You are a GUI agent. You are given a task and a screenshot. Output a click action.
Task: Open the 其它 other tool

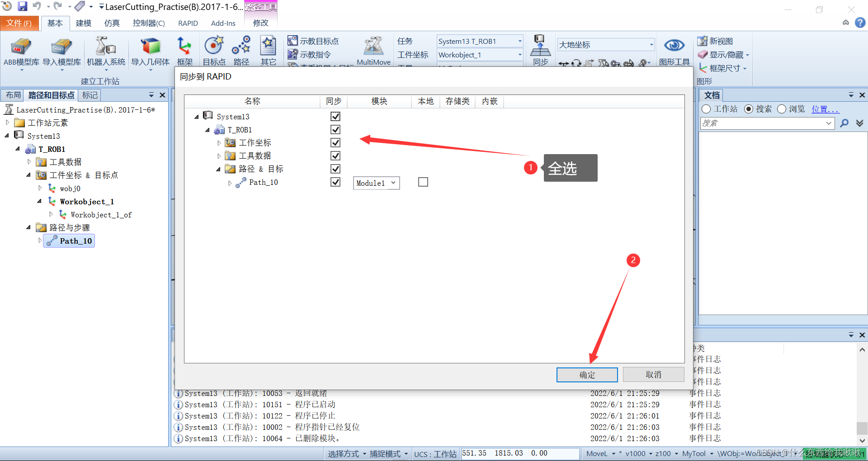(x=268, y=52)
